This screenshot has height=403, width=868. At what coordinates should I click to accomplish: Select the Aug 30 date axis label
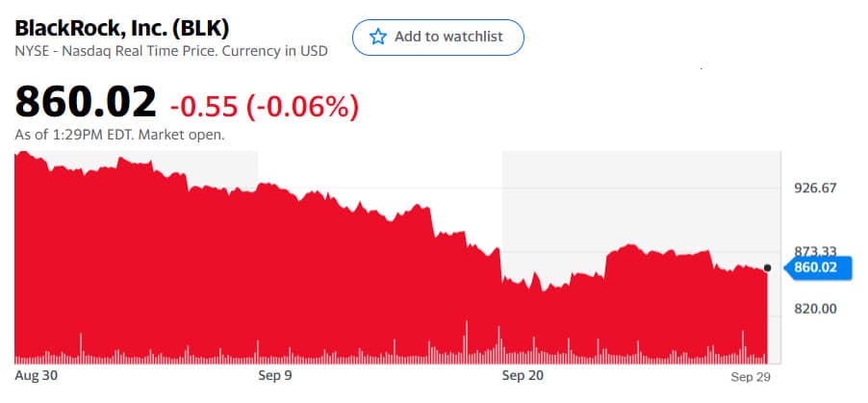tap(36, 376)
